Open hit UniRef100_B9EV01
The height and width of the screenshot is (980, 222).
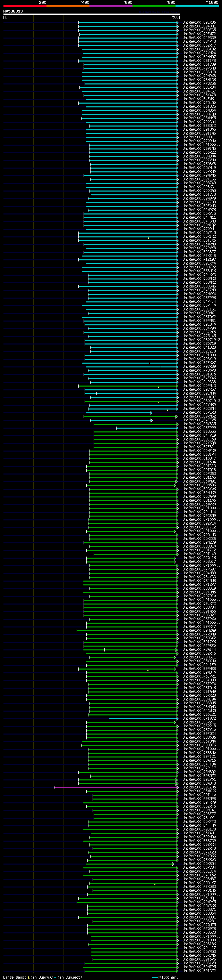[x=199, y=780]
